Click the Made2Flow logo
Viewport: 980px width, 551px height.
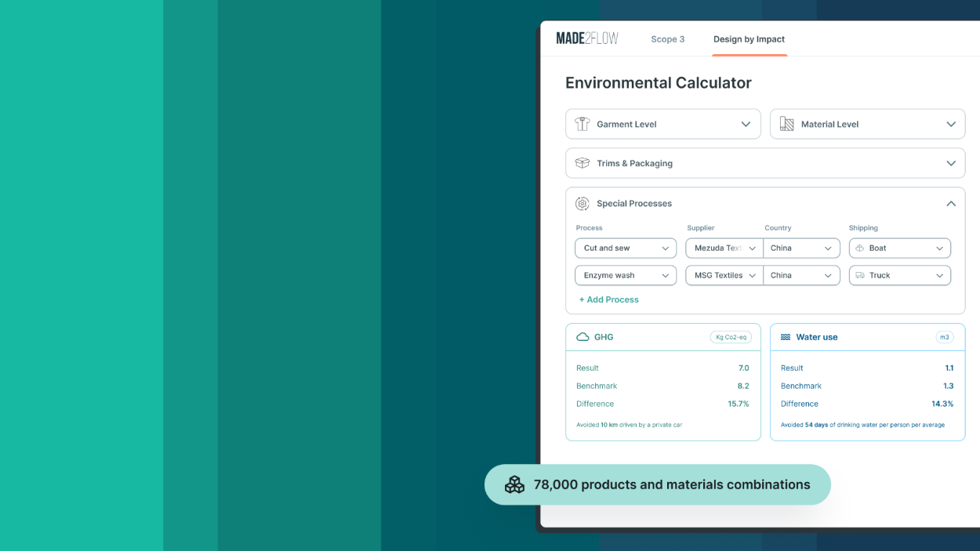pos(587,38)
